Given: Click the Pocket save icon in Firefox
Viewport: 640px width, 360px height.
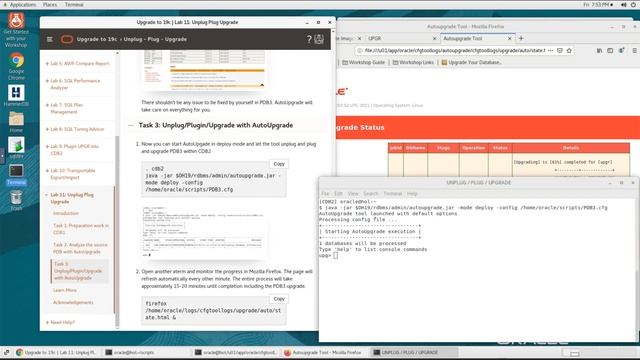Looking at the screenshot, I should point(560,51).
